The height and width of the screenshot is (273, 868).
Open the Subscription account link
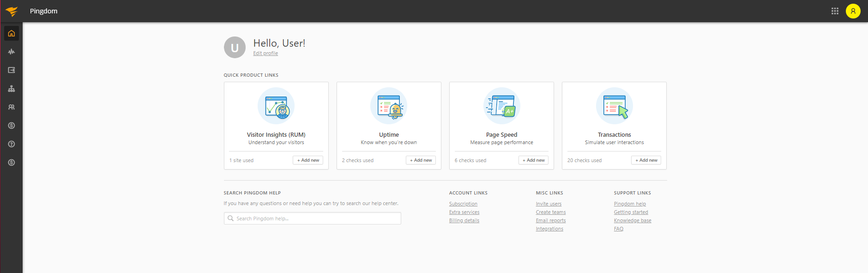click(463, 204)
